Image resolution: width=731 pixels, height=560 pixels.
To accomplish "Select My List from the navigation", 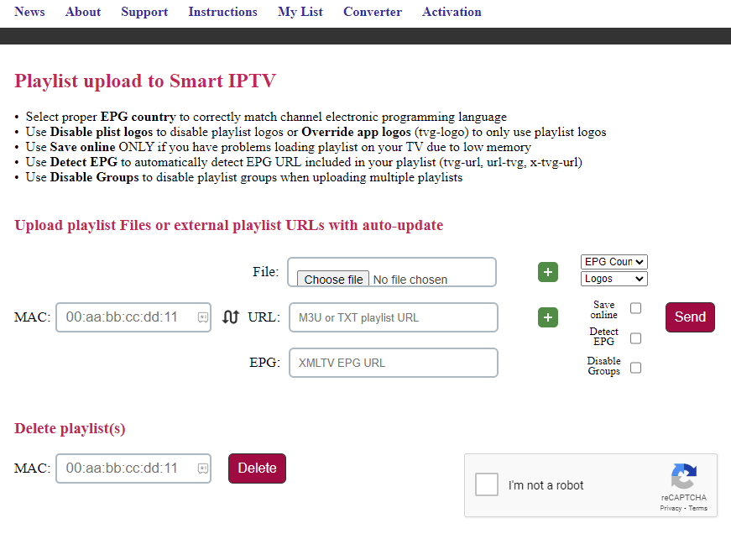I will coord(300,12).
